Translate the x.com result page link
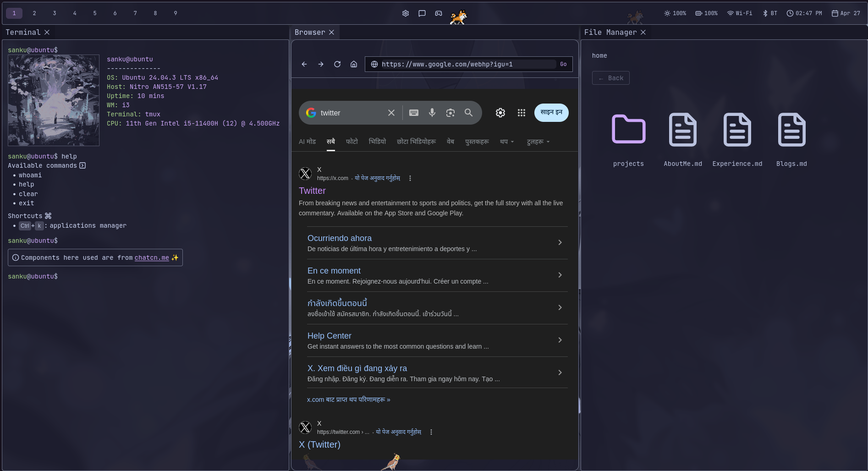Image resolution: width=868 pixels, height=471 pixels. tap(377, 178)
